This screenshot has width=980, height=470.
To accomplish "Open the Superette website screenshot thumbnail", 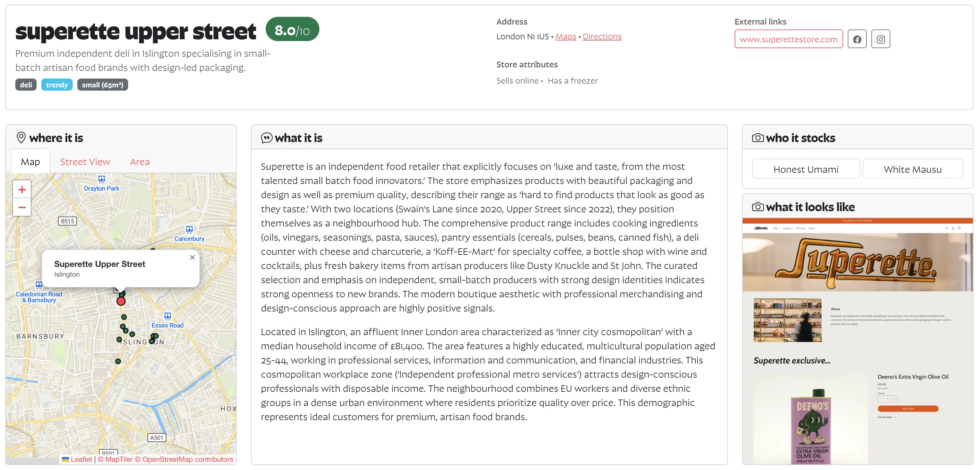I will 857,341.
